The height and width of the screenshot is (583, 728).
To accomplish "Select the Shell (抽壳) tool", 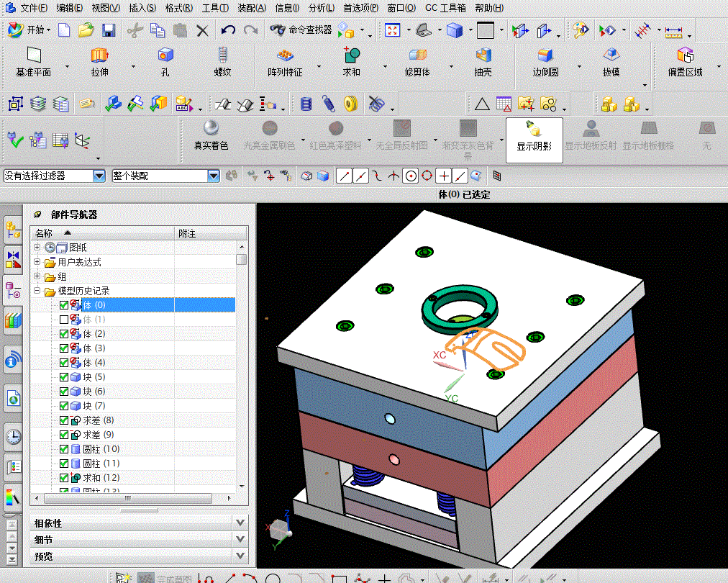I will coord(483,61).
